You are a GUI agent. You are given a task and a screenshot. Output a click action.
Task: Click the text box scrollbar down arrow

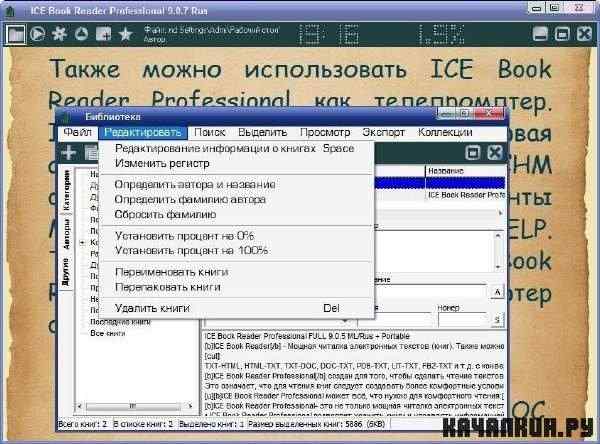tap(497, 266)
